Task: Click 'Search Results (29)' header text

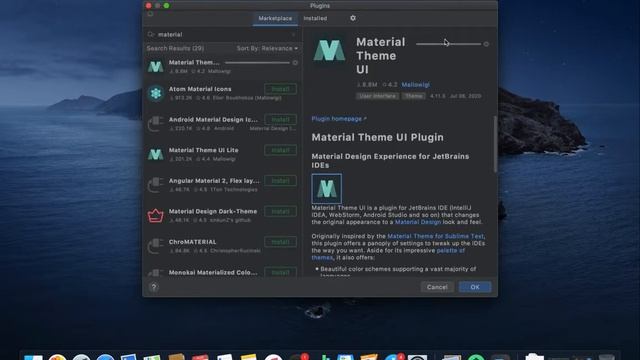Action: (175, 48)
